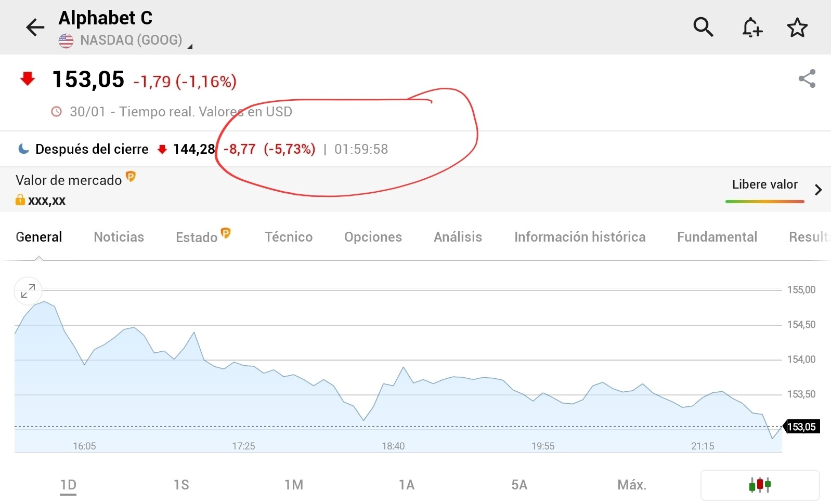Tap the 19:55 time axis label

click(543, 446)
